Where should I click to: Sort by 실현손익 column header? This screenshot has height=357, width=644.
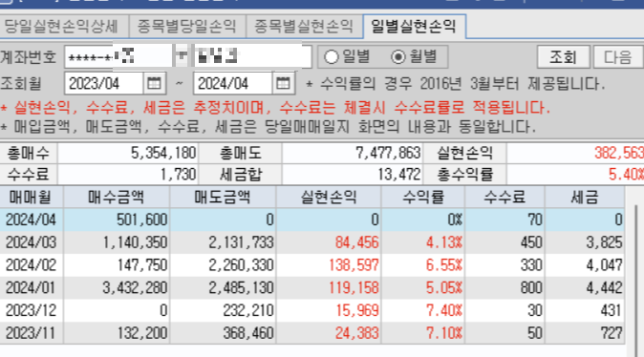point(329,198)
